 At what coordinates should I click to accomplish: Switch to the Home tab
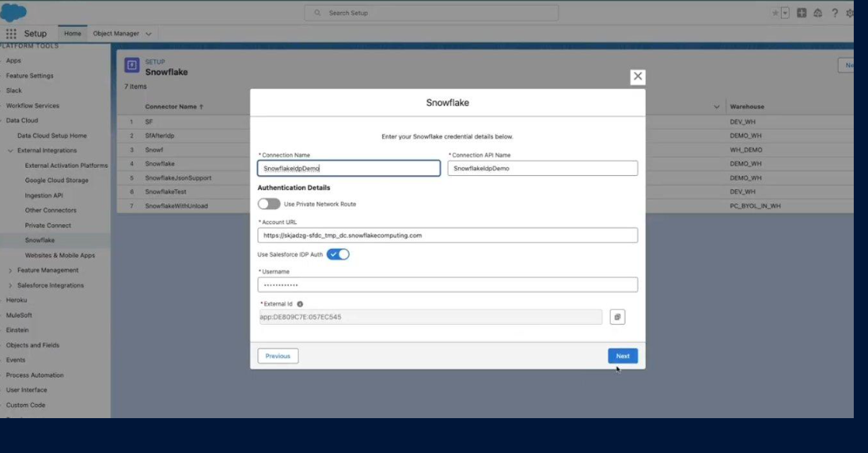coord(73,34)
